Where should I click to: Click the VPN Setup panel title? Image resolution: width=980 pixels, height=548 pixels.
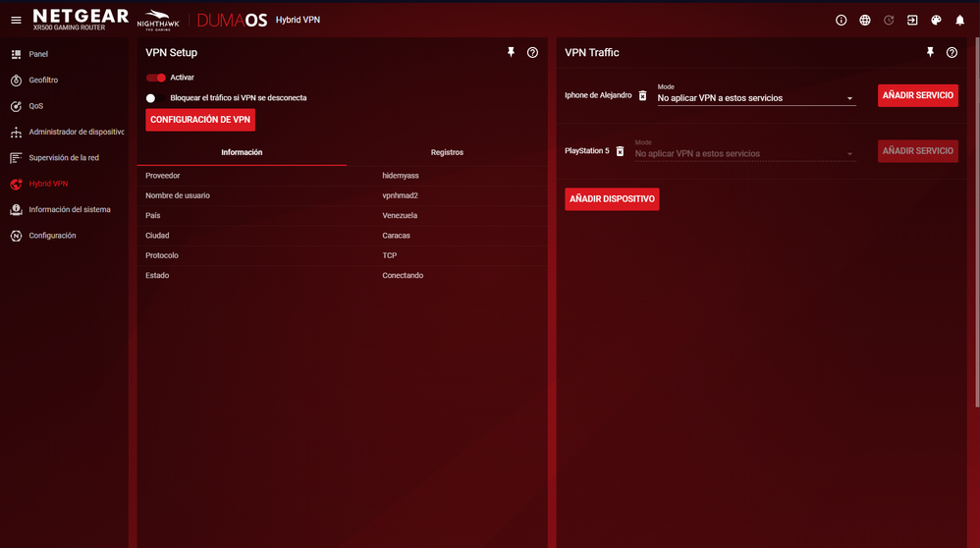pos(171,52)
